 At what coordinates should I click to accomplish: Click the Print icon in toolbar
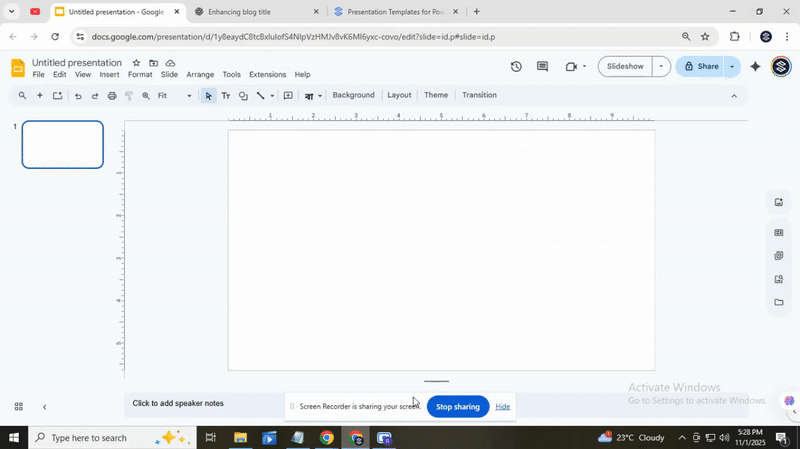point(111,96)
